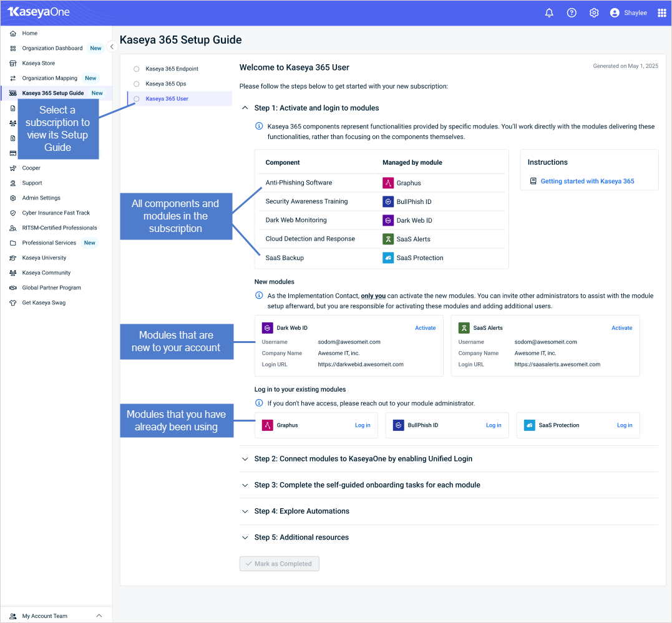The image size is (672, 623).
Task: Click the Graphus icon in component table
Action: [x=388, y=183]
